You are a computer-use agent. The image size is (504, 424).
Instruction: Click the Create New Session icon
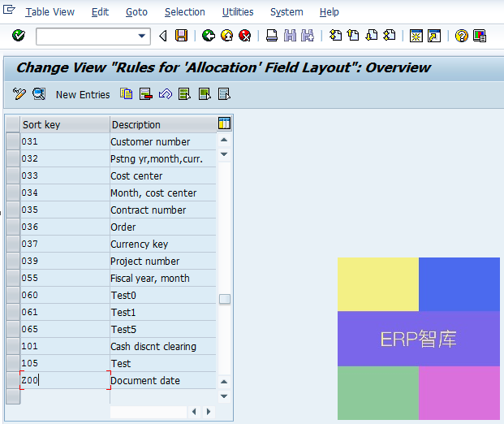tap(416, 36)
